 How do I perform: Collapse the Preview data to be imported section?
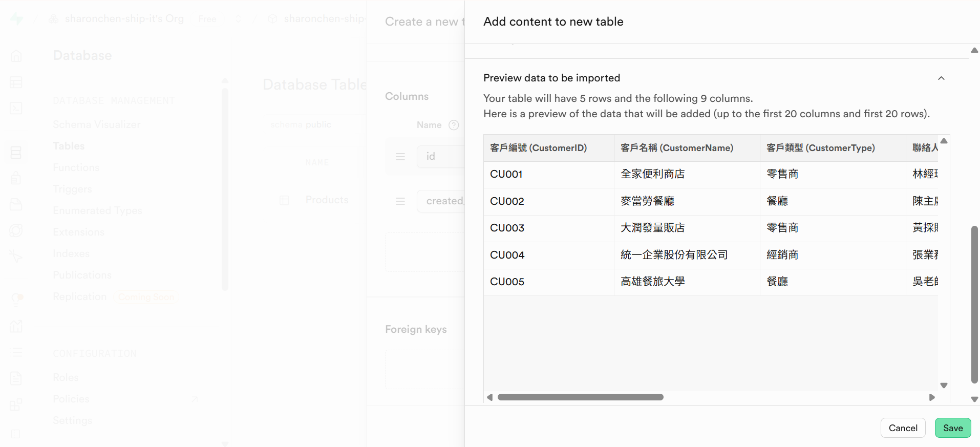click(x=941, y=78)
